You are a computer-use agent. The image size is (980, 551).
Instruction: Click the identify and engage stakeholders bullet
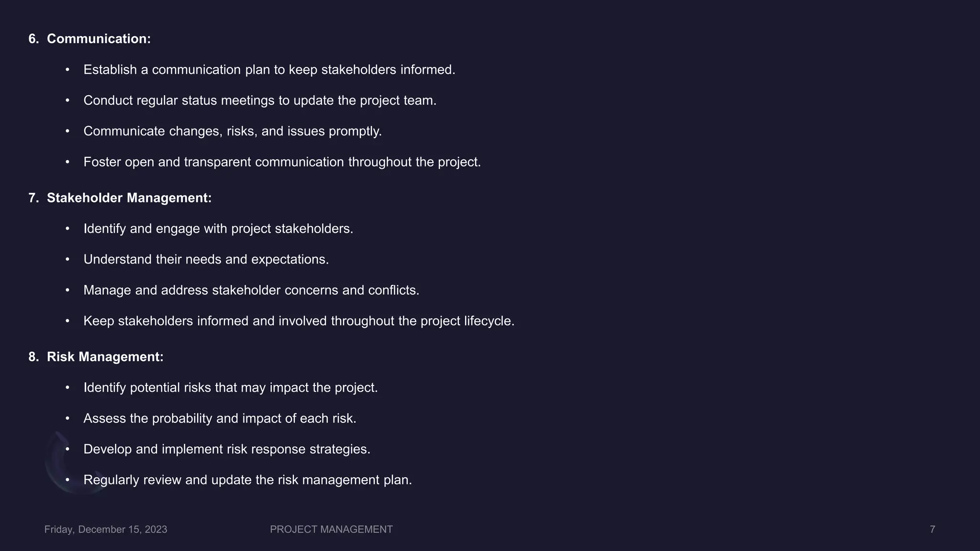(x=218, y=229)
